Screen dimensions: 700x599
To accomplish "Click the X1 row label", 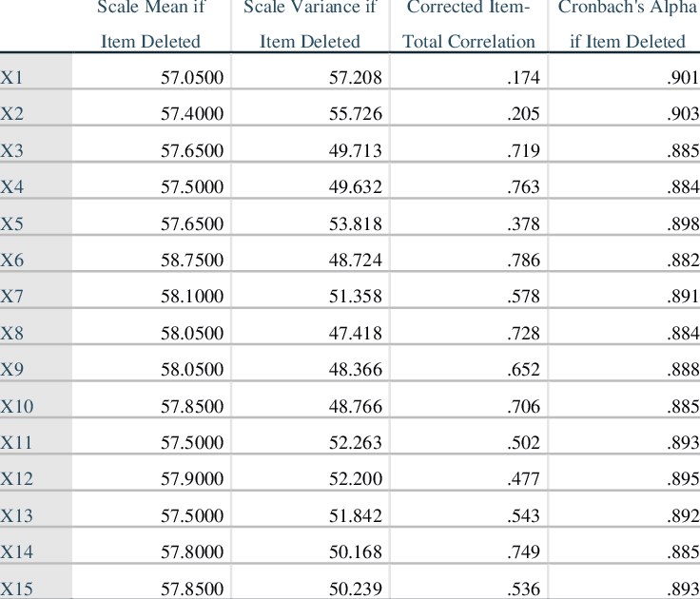I will 11,77.
